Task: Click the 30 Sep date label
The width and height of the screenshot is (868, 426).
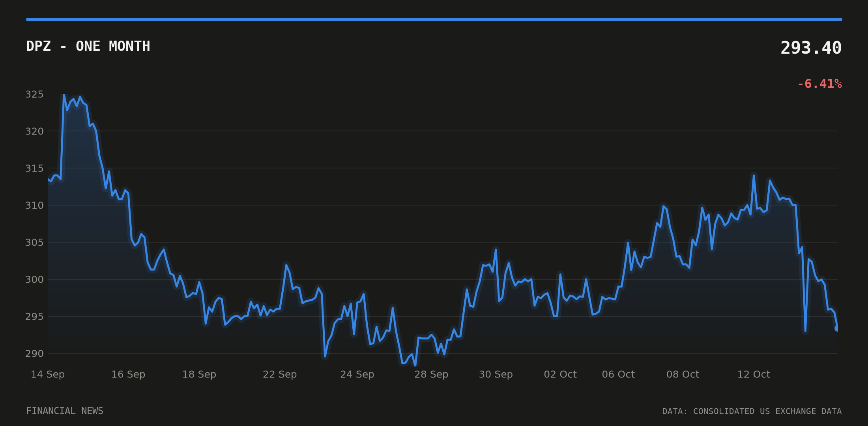Action: point(496,374)
